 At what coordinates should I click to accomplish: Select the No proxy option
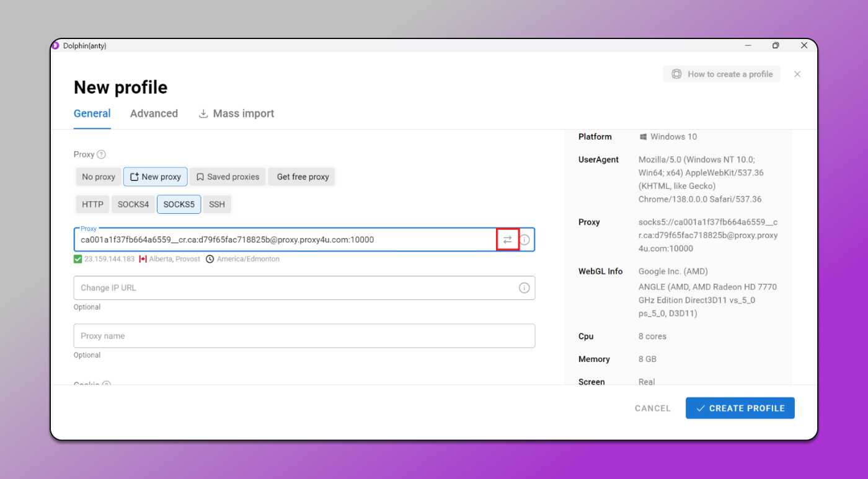click(99, 177)
